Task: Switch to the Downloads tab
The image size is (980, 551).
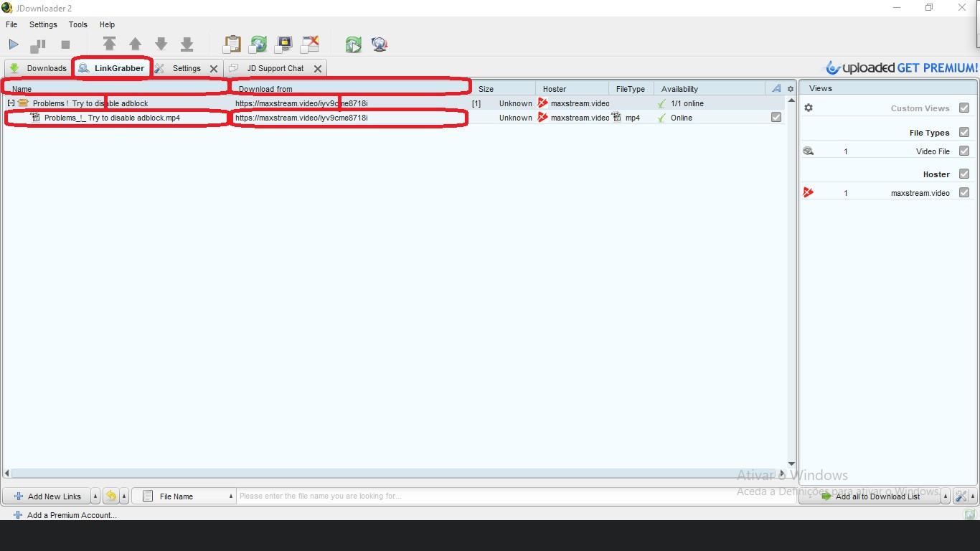Action: coord(38,68)
